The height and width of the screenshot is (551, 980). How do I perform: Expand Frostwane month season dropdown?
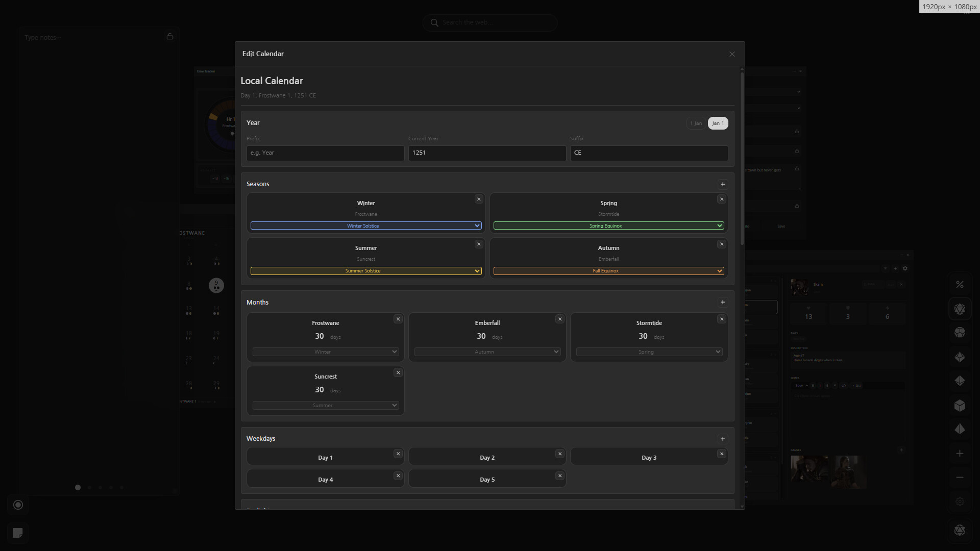[x=325, y=352]
